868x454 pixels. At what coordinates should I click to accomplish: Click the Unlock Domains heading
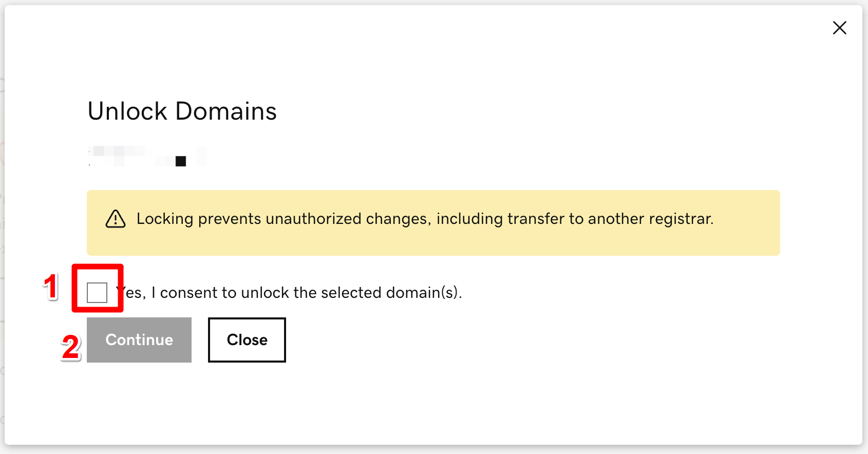tap(182, 111)
